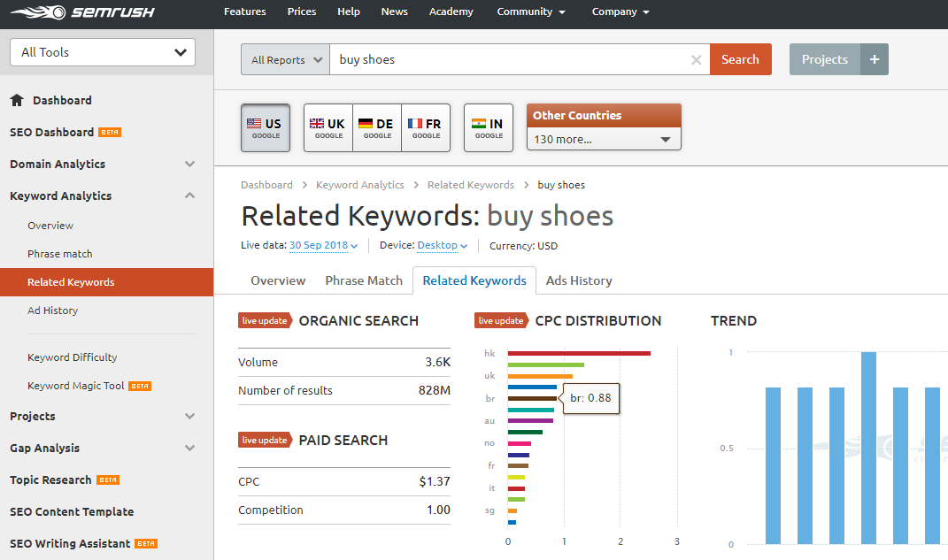Expand Gap Analysis section
The image size is (948, 560).
click(x=189, y=448)
